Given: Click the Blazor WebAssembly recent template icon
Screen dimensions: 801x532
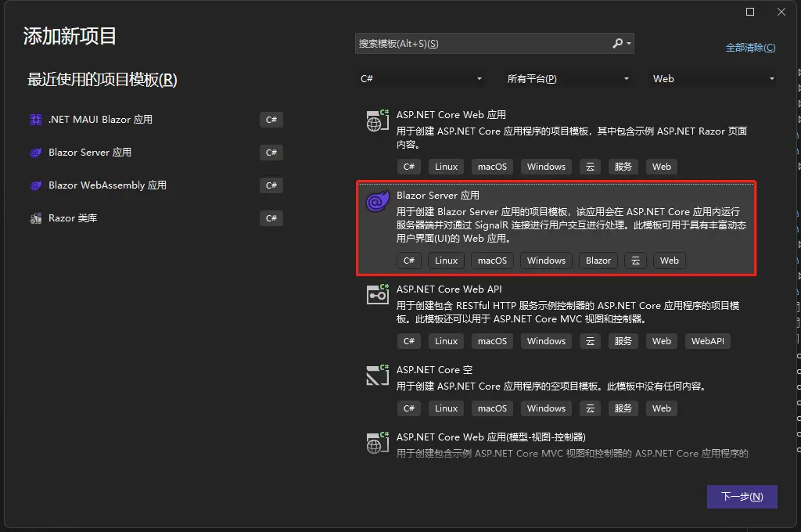Looking at the screenshot, I should pyautogui.click(x=35, y=185).
